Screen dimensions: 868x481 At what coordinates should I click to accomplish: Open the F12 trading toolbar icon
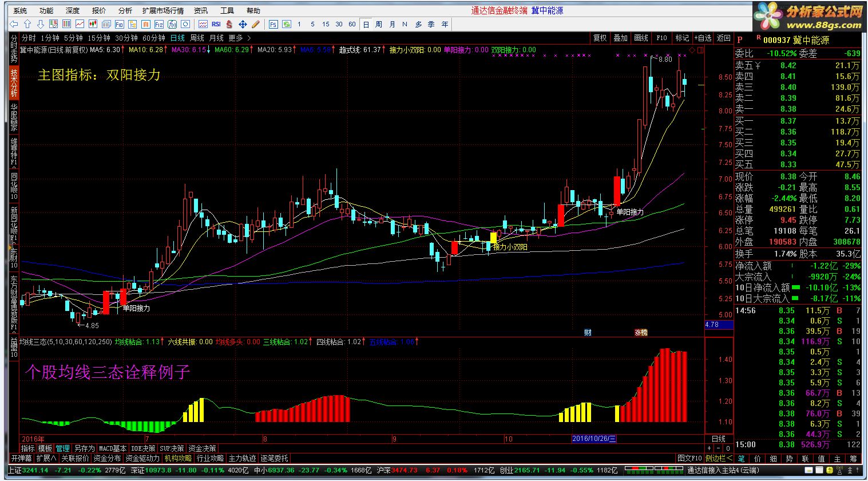coord(158,24)
